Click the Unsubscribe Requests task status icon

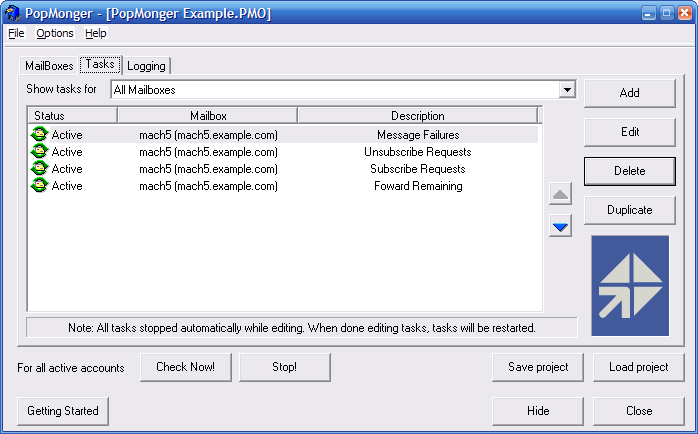click(39, 151)
